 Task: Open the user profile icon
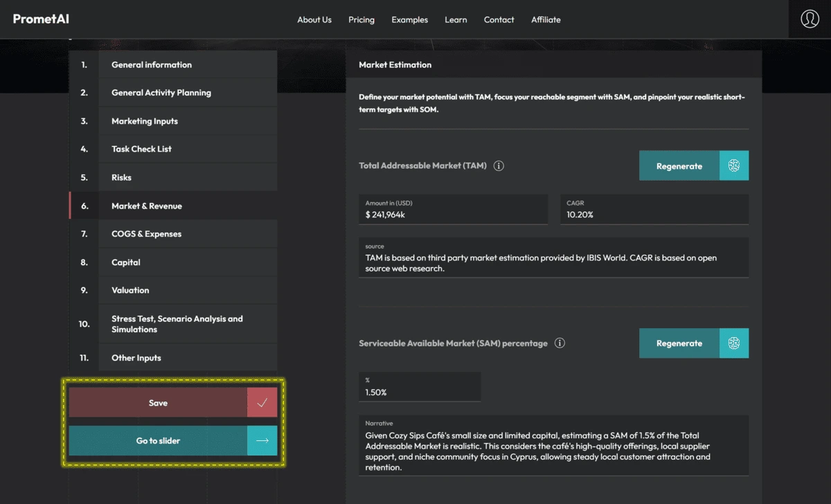pos(810,19)
